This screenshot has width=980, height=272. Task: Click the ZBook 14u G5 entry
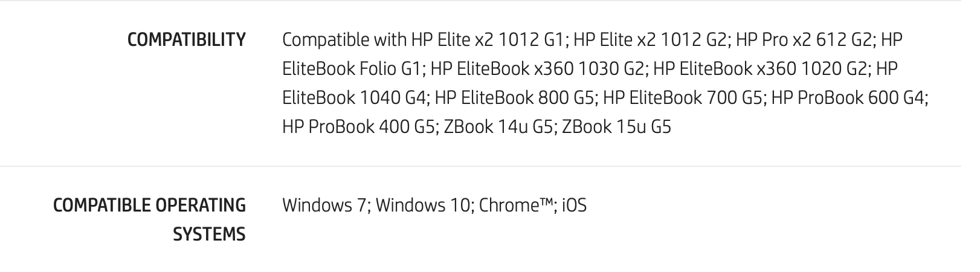[498, 127]
